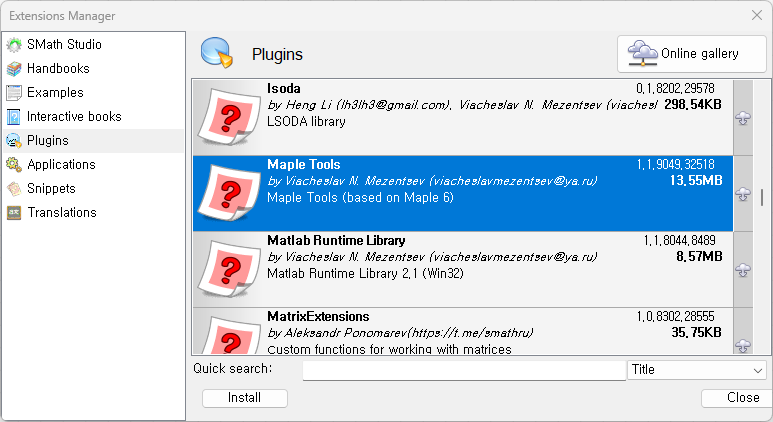Click the SMath Studio sidebar icon
The width and height of the screenshot is (773, 422).
[x=14, y=44]
